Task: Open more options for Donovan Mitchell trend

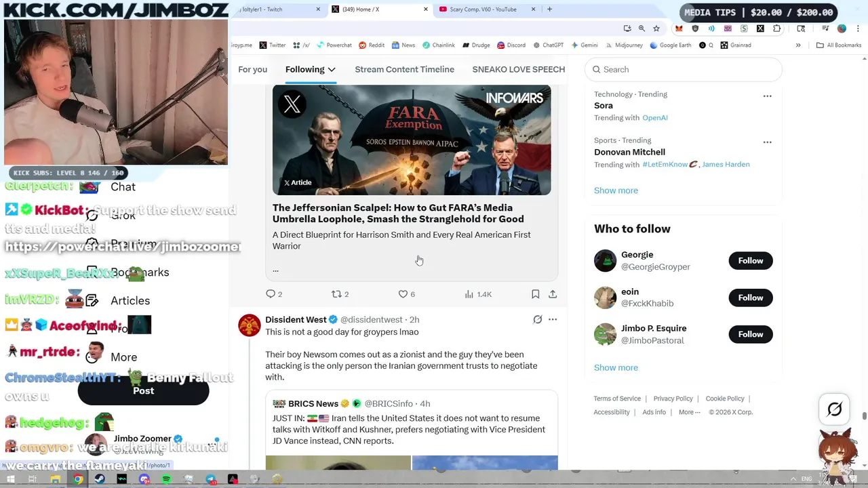Action: pos(767,142)
